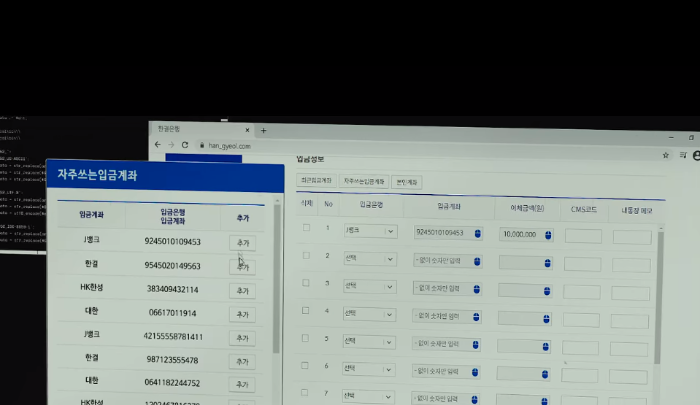Tick the delete checkbox for row 7
The image size is (700, 405).
click(x=304, y=392)
